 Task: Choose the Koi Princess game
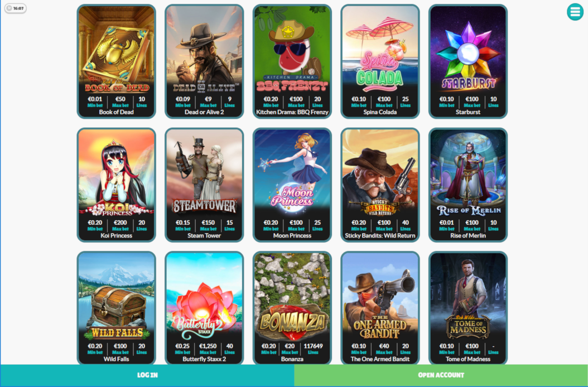tap(116, 185)
